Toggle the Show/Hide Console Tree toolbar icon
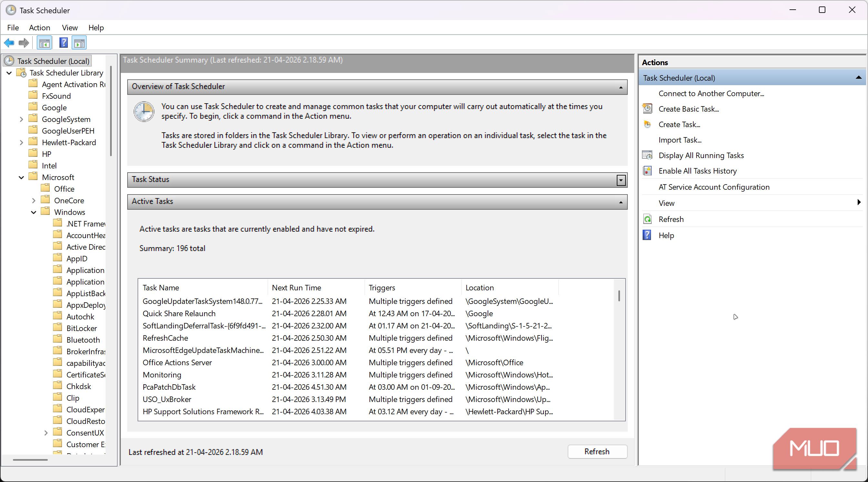This screenshot has height=482, width=868. pyautogui.click(x=45, y=43)
